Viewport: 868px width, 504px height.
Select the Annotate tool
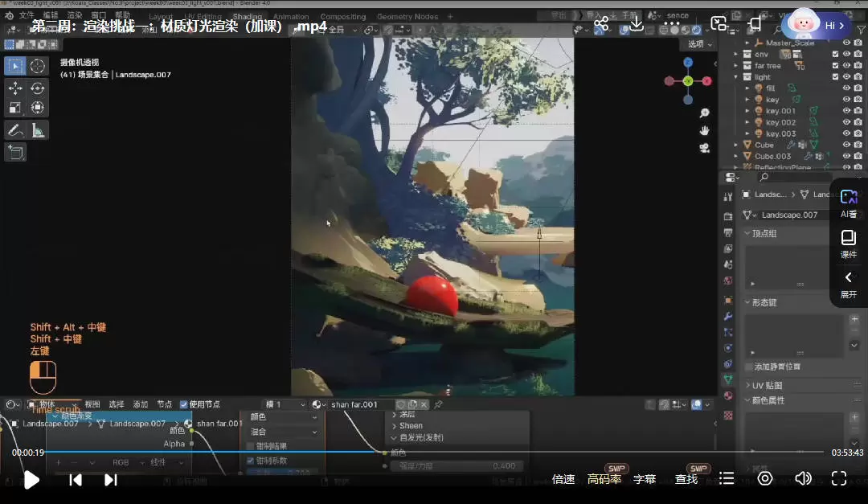click(15, 130)
